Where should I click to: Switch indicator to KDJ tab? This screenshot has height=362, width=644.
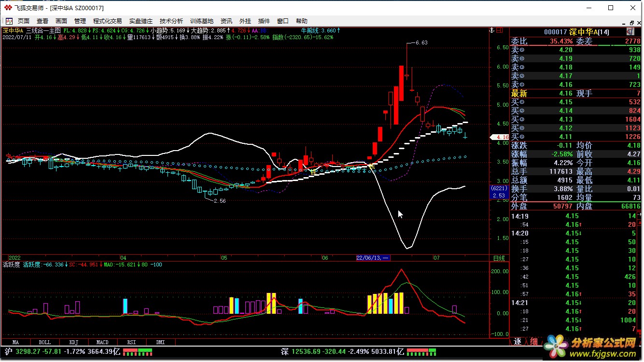73,342
